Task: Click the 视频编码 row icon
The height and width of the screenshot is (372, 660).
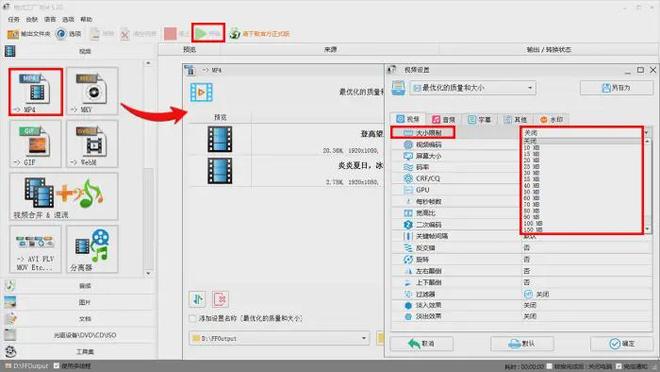Action: click(x=408, y=144)
